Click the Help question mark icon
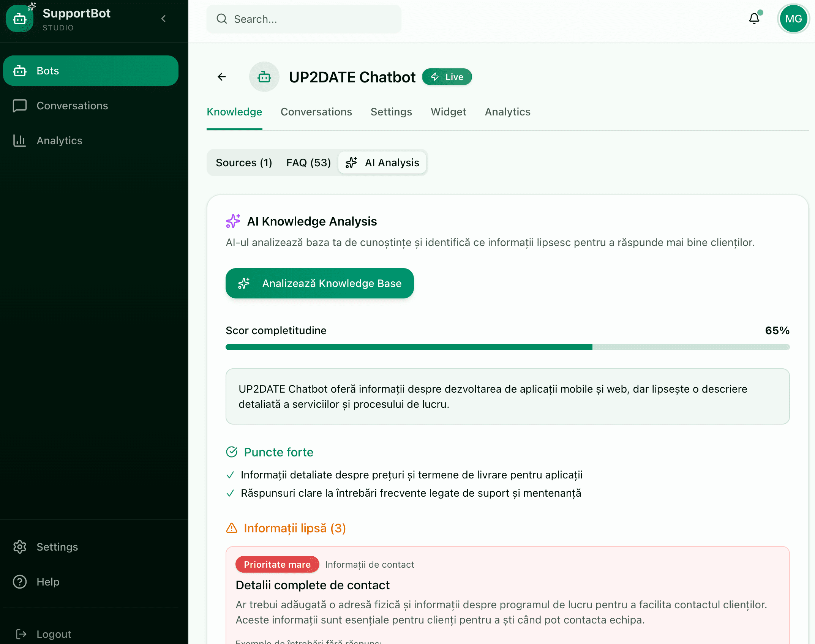 [20, 582]
